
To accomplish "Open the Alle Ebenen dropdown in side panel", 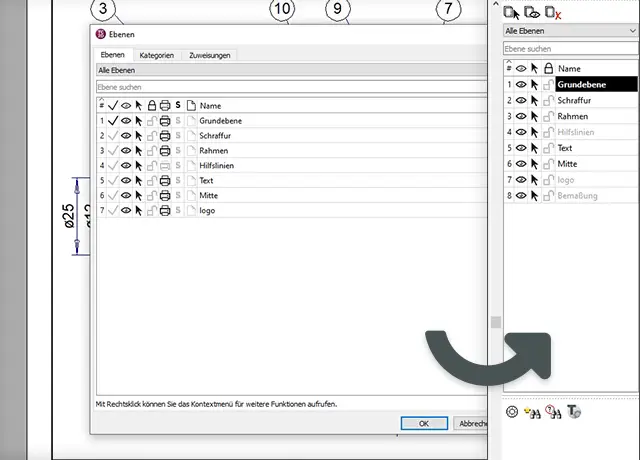I will [570, 31].
